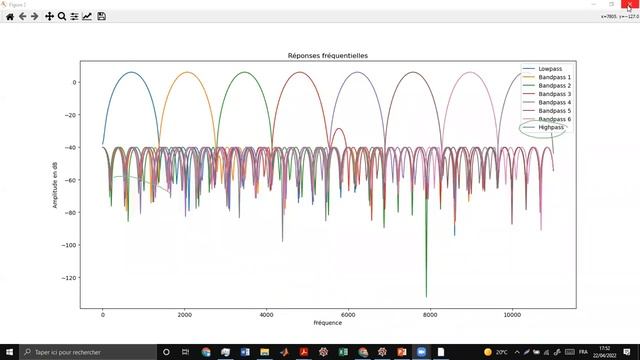Viewport: 640px width, 360px height.
Task: Go back to previous view arrow
Action: (x=22, y=16)
